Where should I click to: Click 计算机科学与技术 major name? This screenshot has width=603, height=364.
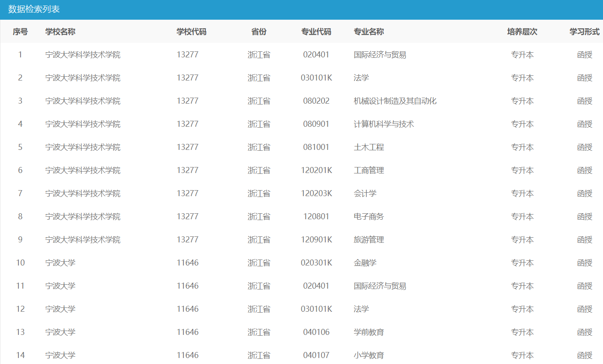[x=384, y=124]
